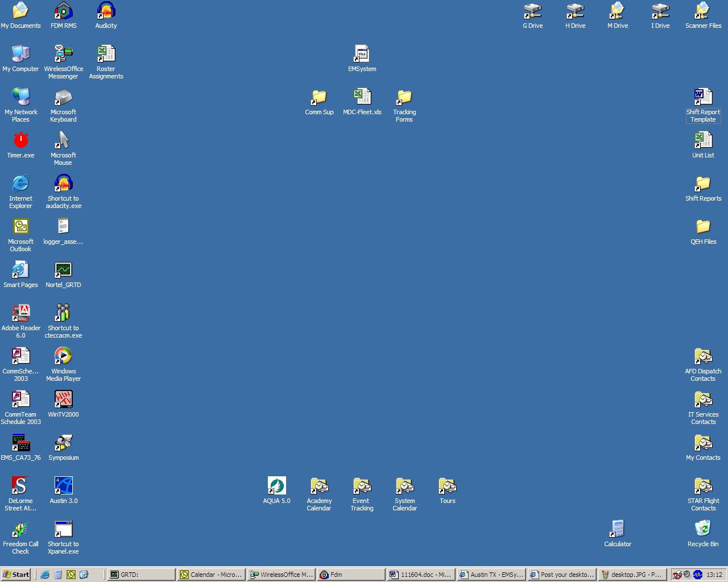The image size is (728, 582).
Task: Select the logger_asse text file icon
Action: [x=63, y=231]
